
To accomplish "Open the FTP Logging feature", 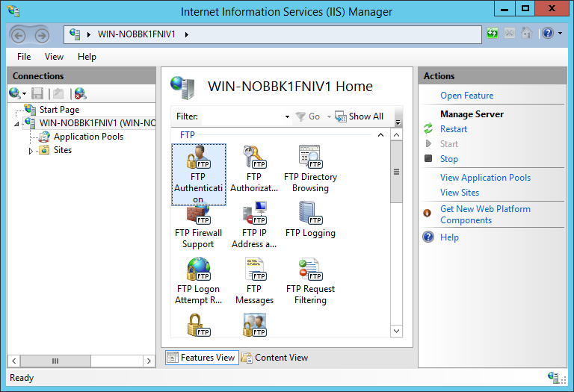I will (310, 219).
